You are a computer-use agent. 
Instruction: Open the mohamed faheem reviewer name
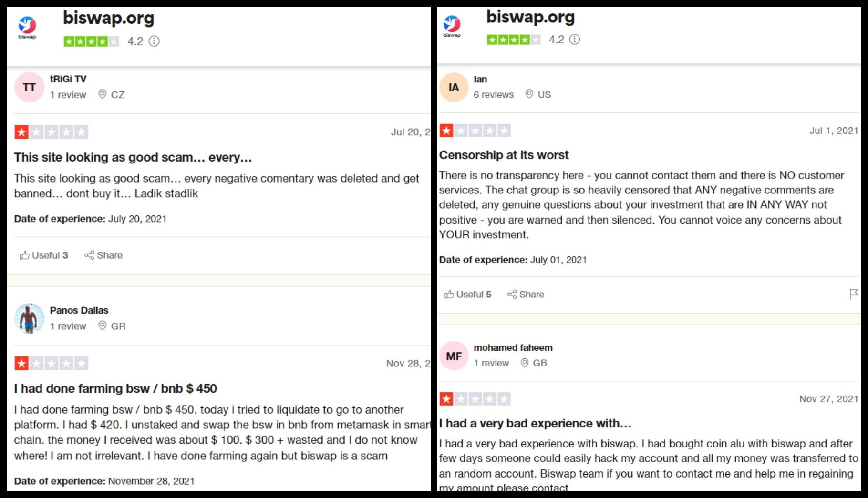[513, 348]
